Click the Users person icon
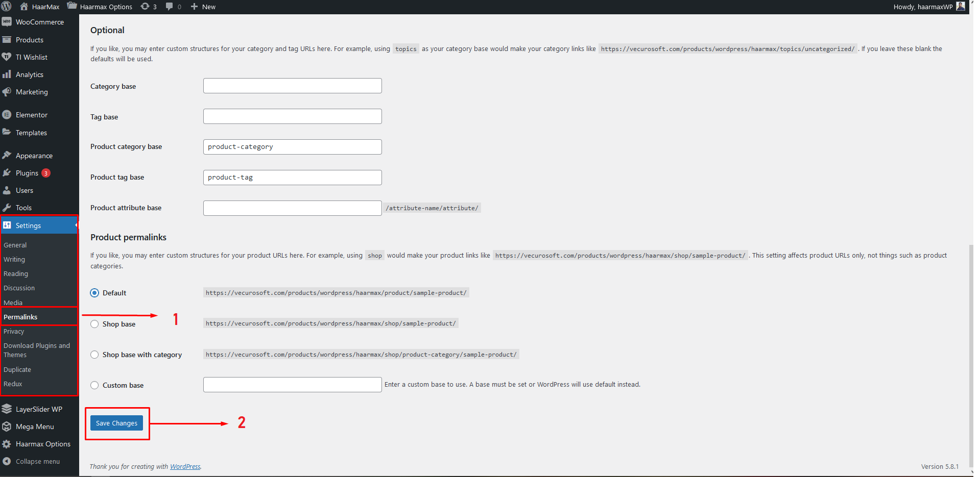 [x=7, y=190]
